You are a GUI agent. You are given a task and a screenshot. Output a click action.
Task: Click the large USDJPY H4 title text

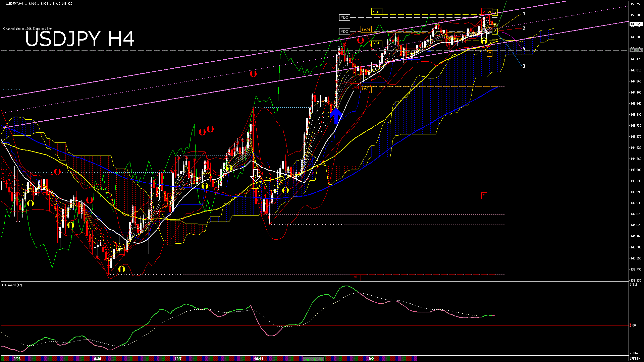80,39
